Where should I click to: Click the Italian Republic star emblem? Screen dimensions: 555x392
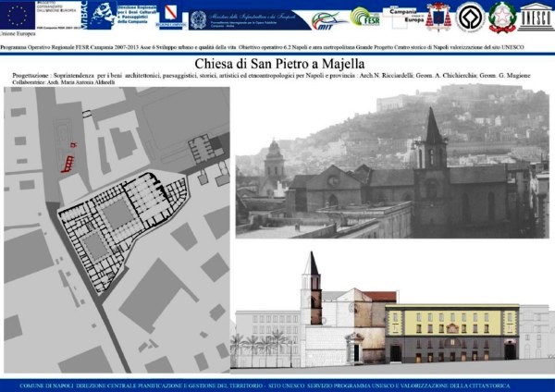502,17
